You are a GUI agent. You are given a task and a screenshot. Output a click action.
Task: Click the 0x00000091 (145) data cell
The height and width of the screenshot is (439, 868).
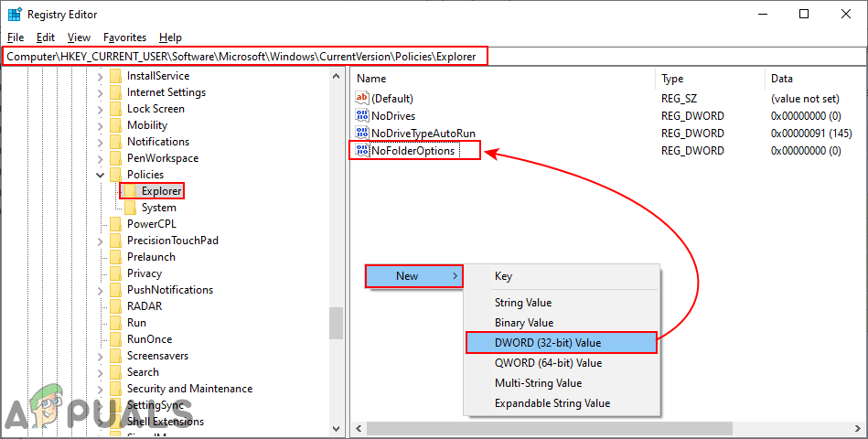click(811, 133)
